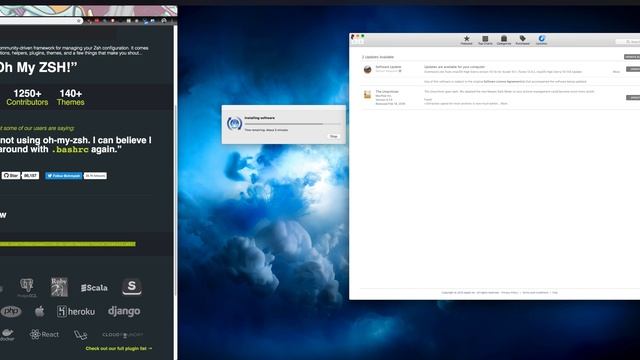
Task: Click the GitHub Star button on web page
Action: point(11,176)
